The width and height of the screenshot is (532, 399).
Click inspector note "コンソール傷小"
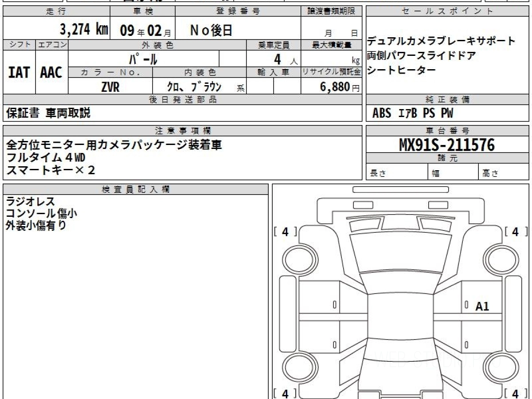pyautogui.click(x=42, y=213)
